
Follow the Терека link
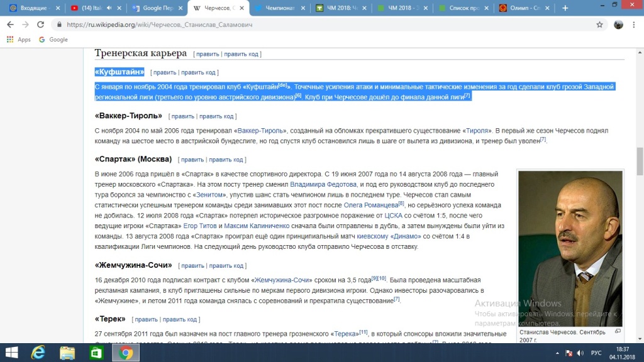click(x=344, y=334)
